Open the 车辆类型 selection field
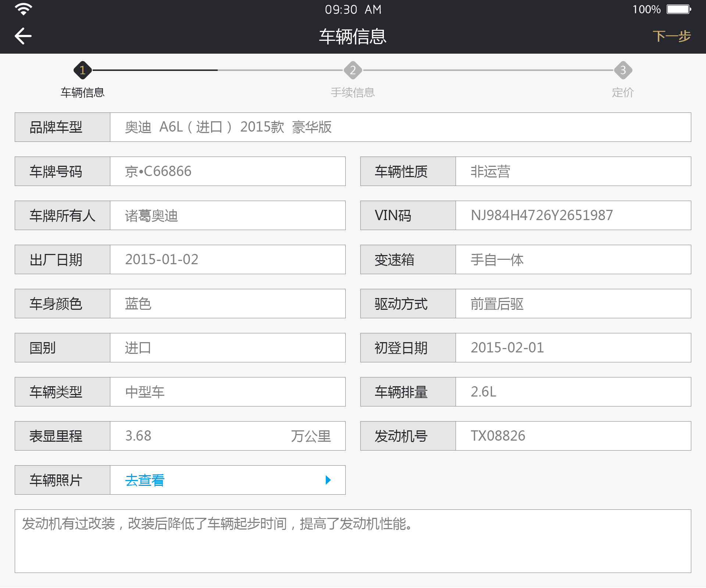Image resolution: width=706 pixels, height=588 pixels. click(x=228, y=391)
